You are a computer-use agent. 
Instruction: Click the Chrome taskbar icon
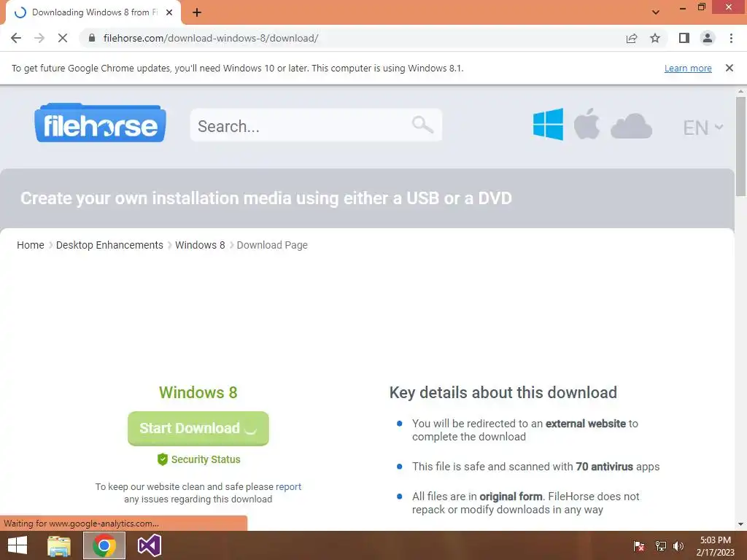tap(104, 545)
